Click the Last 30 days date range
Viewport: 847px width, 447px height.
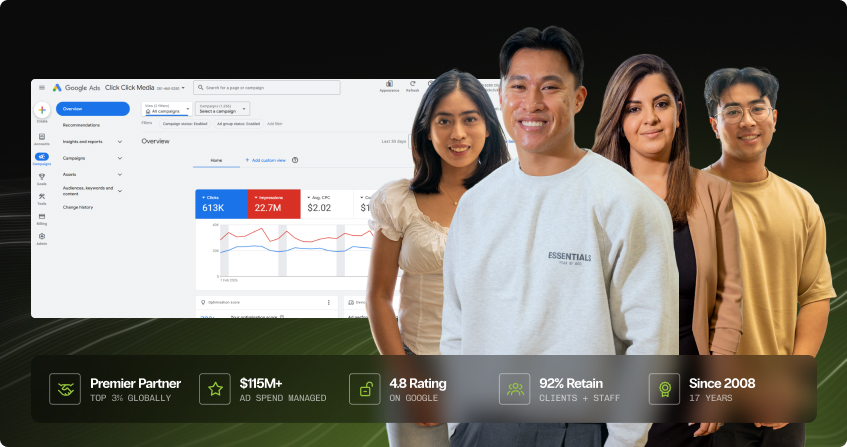(x=394, y=141)
